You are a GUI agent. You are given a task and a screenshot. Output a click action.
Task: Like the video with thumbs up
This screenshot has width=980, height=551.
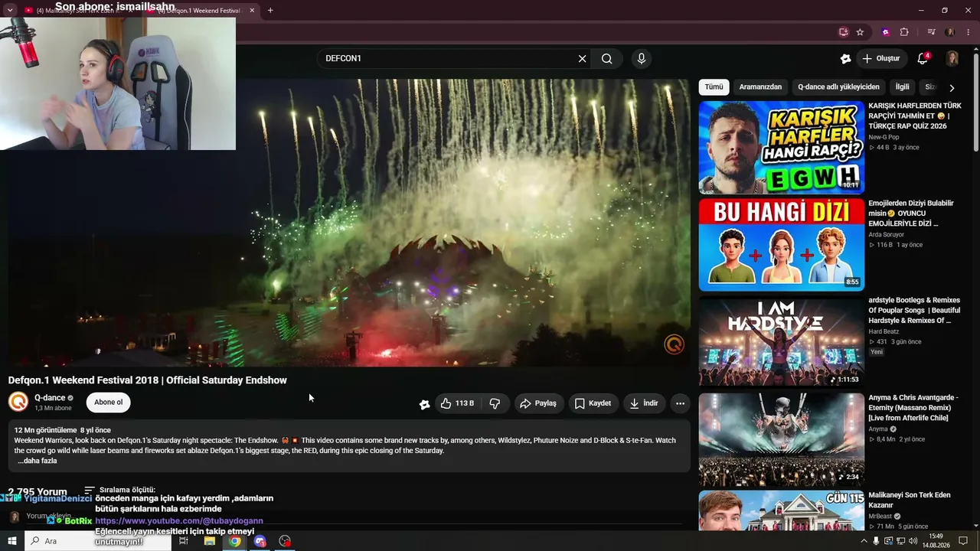click(457, 403)
